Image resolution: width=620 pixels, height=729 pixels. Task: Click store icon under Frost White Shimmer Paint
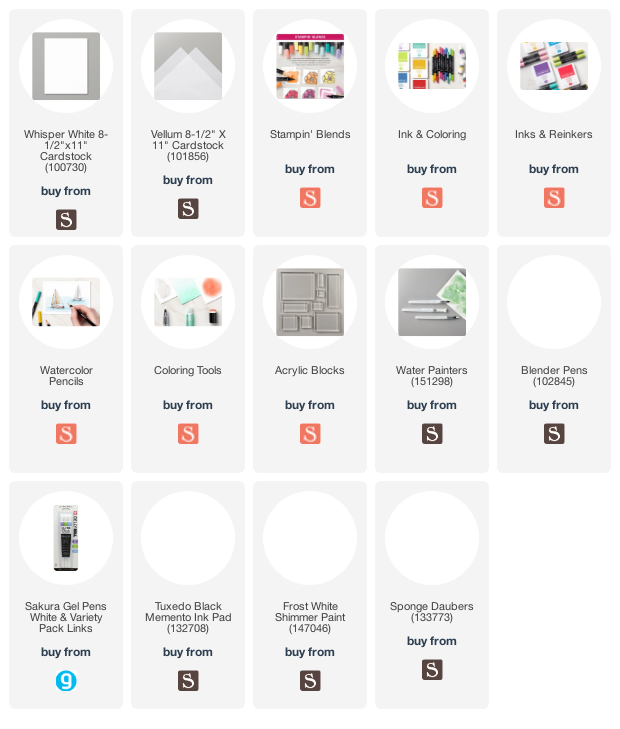[x=310, y=681]
